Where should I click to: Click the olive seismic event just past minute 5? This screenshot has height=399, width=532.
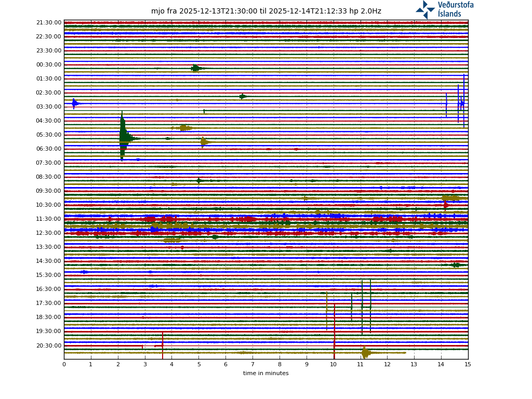[204, 142]
